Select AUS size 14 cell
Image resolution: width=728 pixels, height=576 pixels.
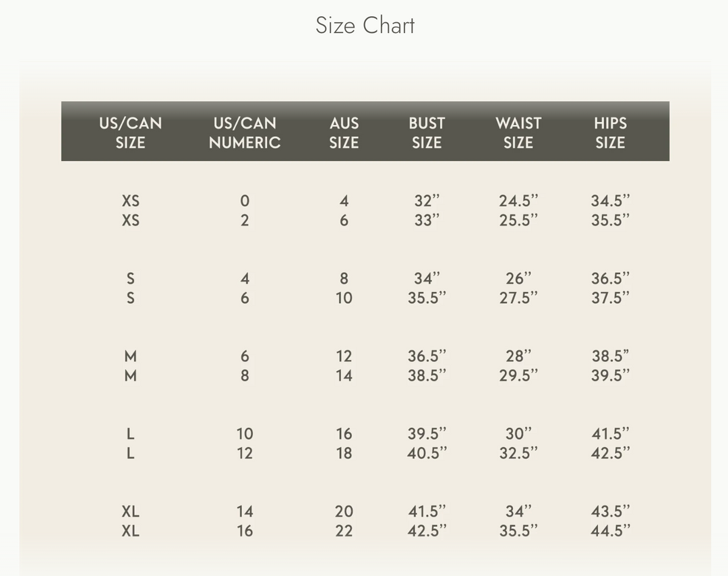point(344,375)
